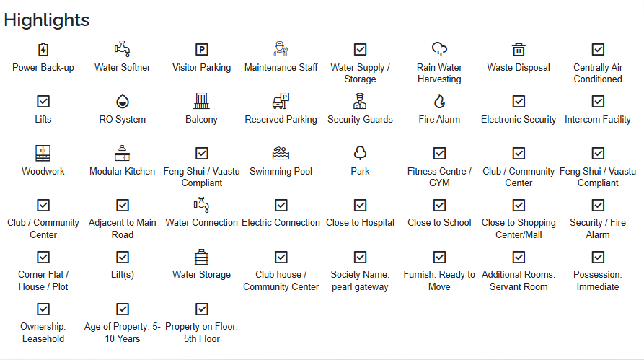Click the Water Softner tap icon

[x=123, y=50]
